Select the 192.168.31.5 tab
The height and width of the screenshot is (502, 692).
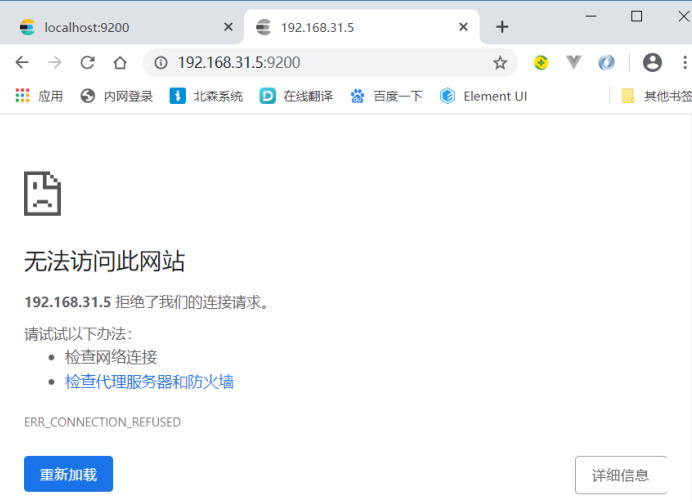[362, 27]
